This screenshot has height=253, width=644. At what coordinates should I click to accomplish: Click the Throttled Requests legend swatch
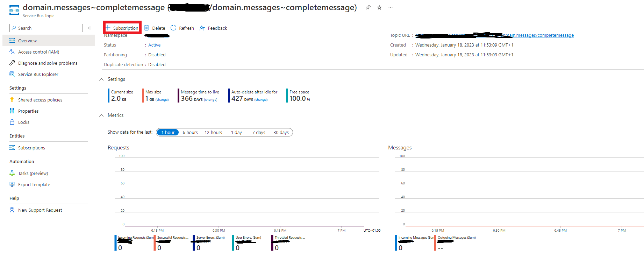(272, 243)
